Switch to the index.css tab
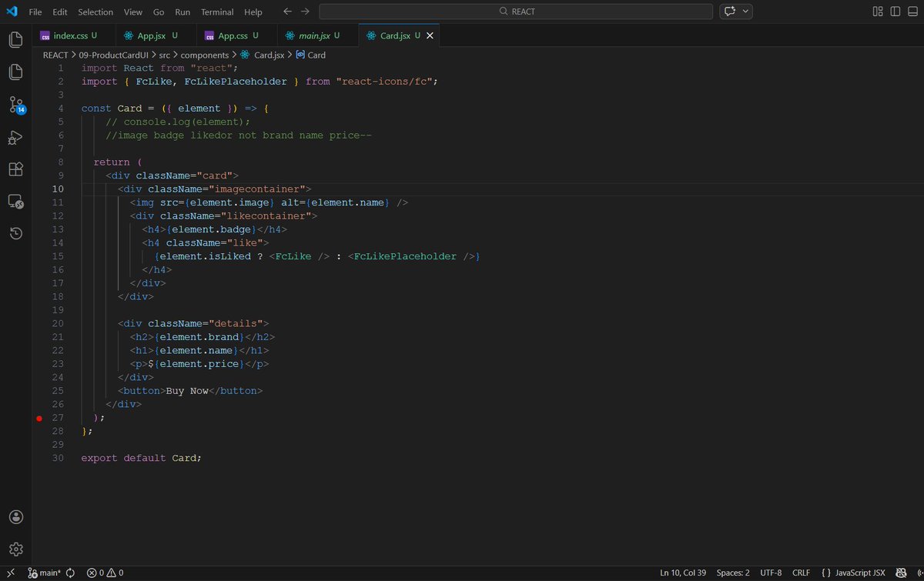The image size is (924, 581). (x=74, y=35)
